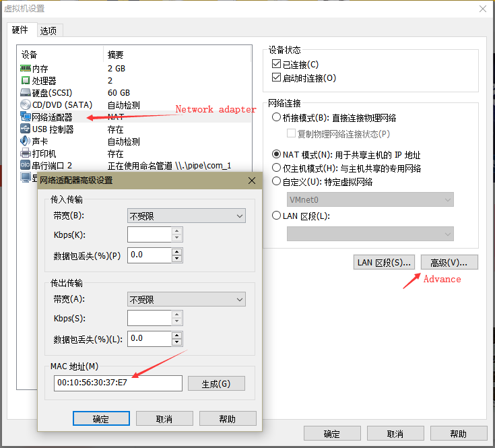Increase outgoing Kbps(S) spinner value

point(177,315)
